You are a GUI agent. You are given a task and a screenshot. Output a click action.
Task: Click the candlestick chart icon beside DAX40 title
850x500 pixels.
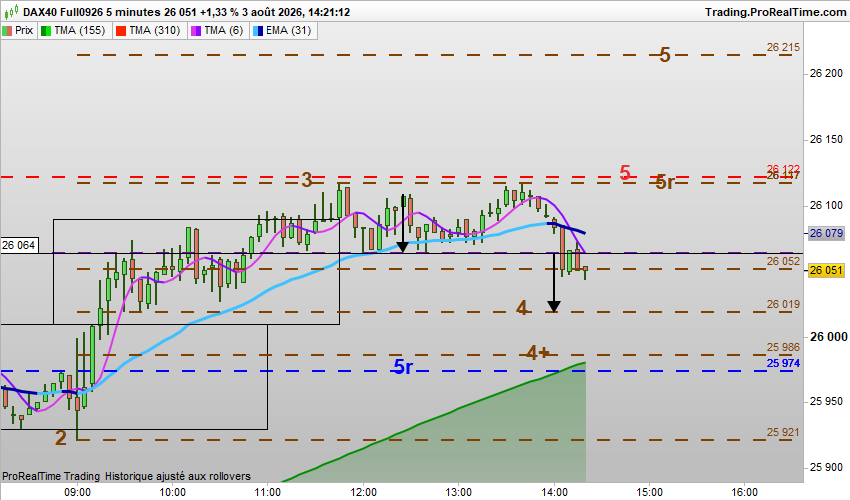[11, 11]
